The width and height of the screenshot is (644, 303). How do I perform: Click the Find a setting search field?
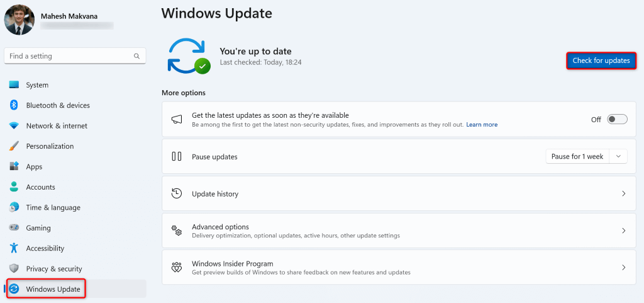[69, 56]
